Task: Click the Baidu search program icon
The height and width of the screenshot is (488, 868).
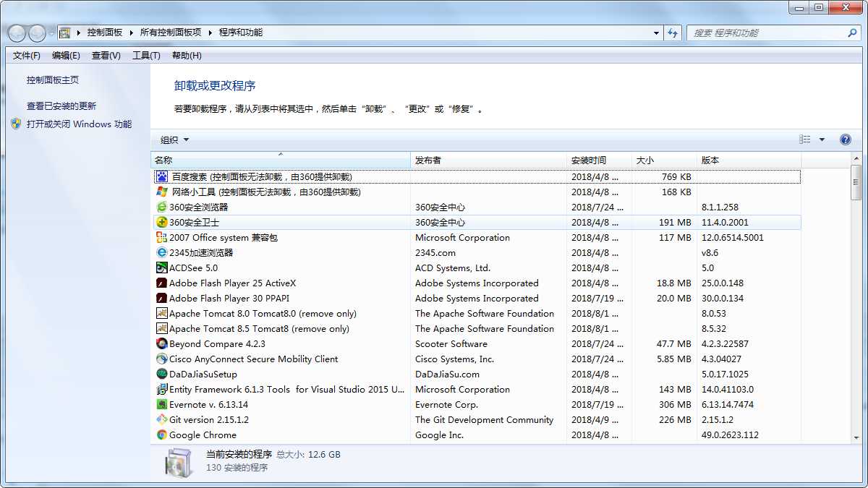Action: [162, 176]
